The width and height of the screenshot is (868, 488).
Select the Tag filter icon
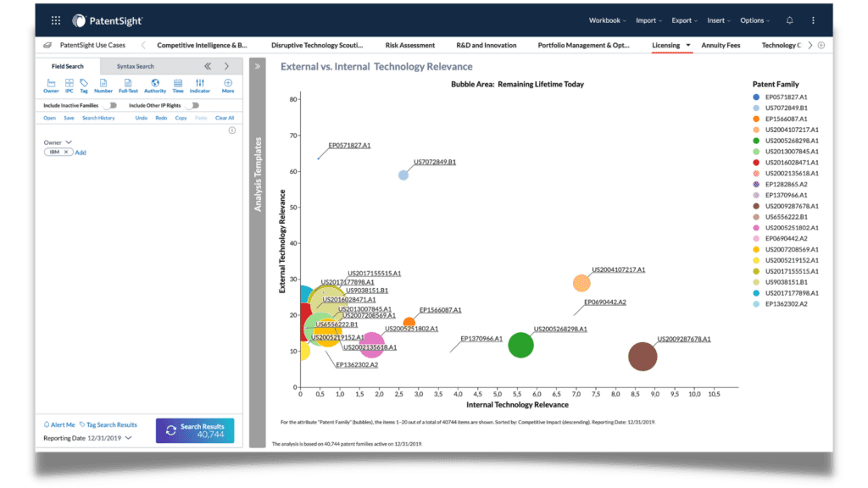pyautogui.click(x=84, y=85)
